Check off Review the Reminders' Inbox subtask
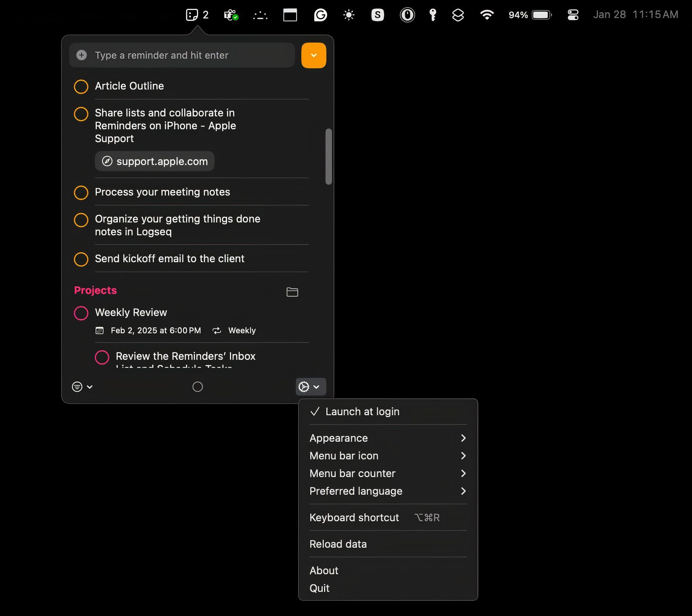Screen dimensions: 692x616 click(x=102, y=357)
